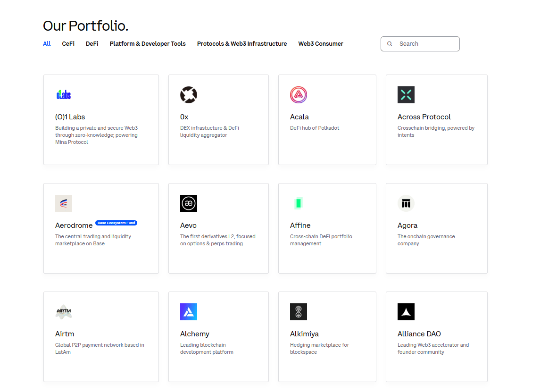Image resolution: width=557 pixels, height=392 pixels.
Task: Click the Acala red ring logo
Action: coord(299,95)
